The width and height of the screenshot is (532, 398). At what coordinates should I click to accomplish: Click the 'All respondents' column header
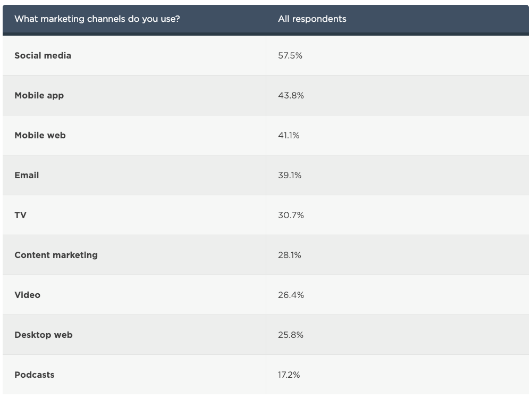[x=312, y=19]
